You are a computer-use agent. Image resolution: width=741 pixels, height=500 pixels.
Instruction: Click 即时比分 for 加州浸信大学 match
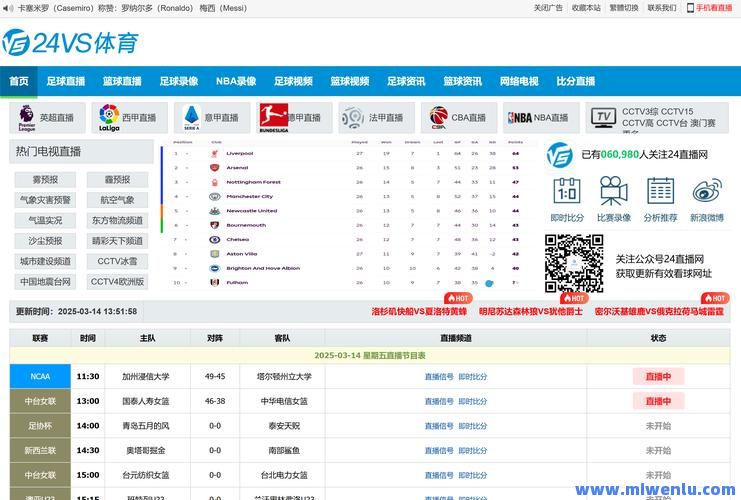tap(473, 377)
